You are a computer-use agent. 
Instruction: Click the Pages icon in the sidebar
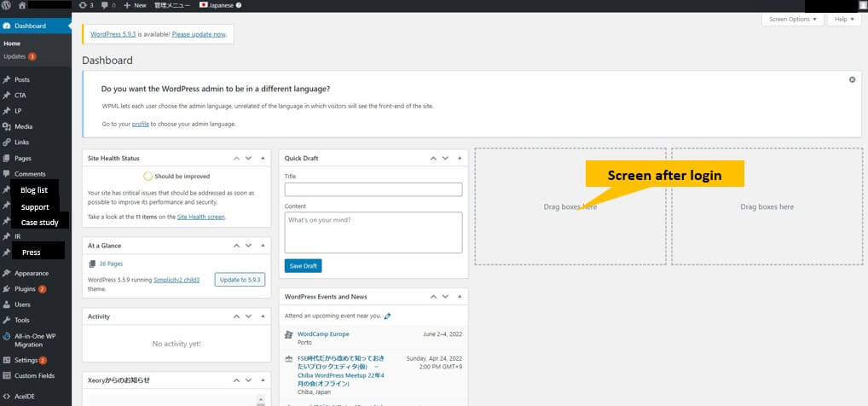click(7, 158)
